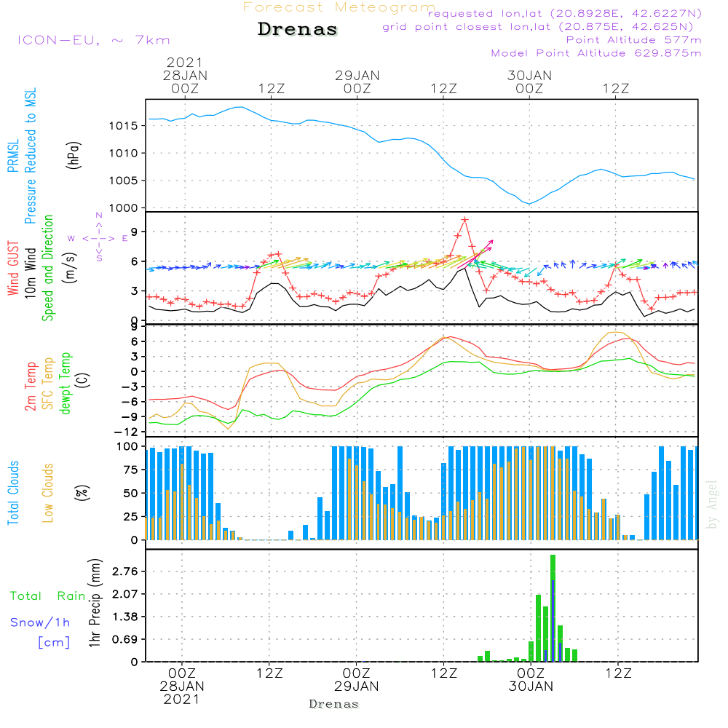
Task: Click the "1015" pressure axis value
Action: pyautogui.click(x=123, y=126)
